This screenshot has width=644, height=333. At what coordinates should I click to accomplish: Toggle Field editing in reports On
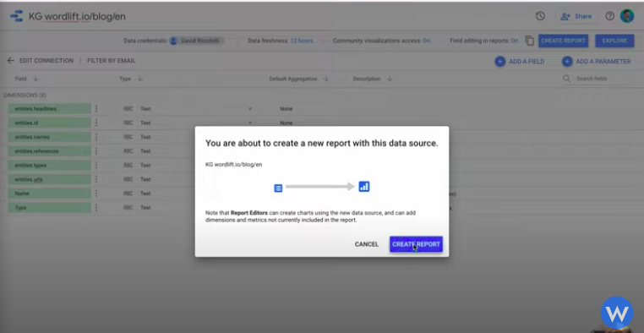(514, 41)
